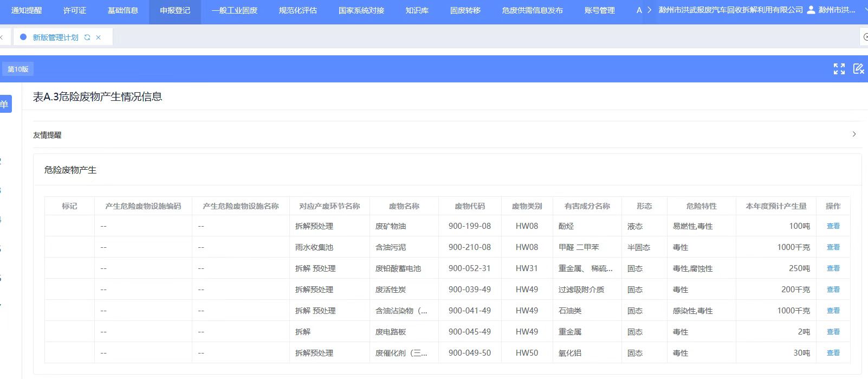Click the 废物代码 column header
This screenshot has width=868, height=379.
pyautogui.click(x=469, y=206)
